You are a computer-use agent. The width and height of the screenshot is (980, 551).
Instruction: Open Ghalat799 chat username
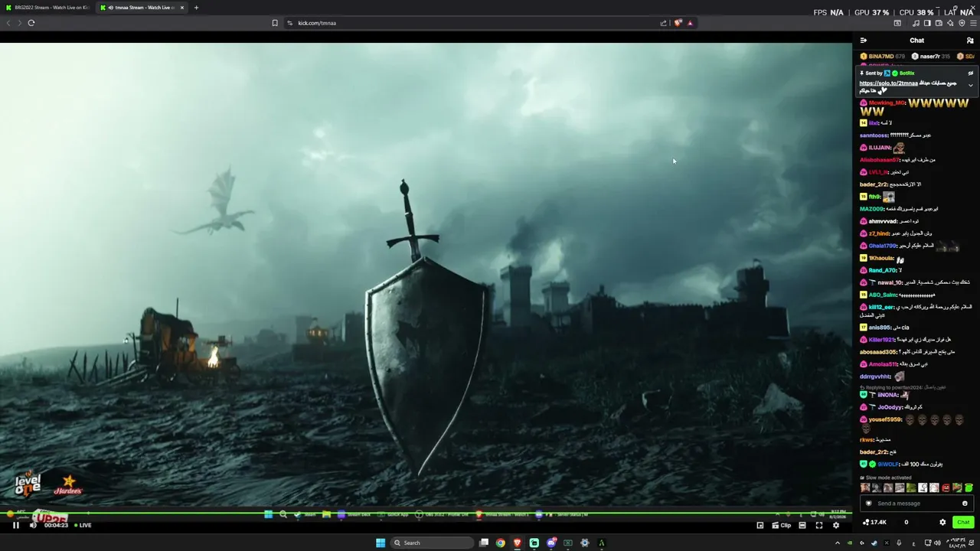coord(882,246)
